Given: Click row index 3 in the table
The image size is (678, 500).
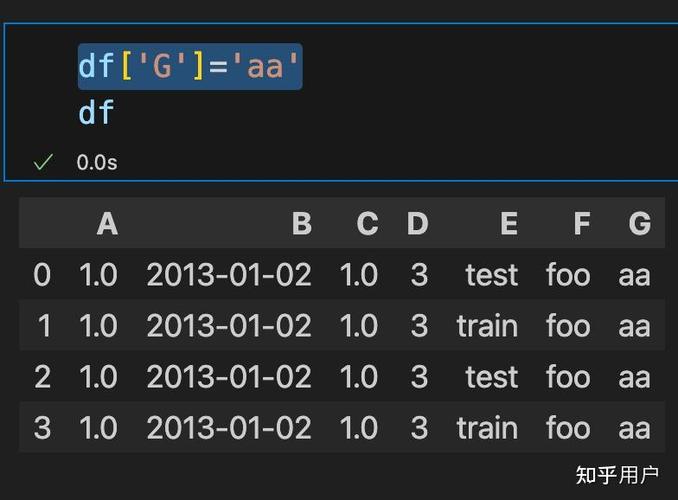Looking at the screenshot, I should point(42,428).
